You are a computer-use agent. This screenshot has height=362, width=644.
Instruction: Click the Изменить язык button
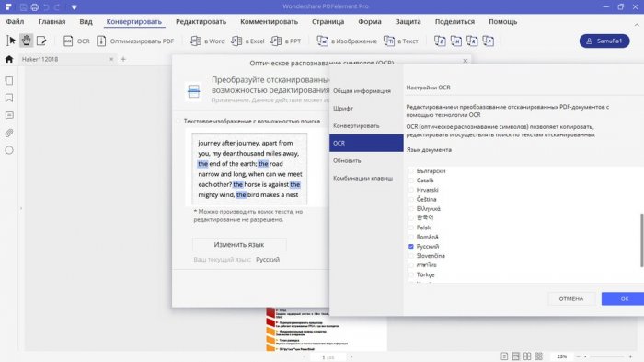(x=239, y=245)
